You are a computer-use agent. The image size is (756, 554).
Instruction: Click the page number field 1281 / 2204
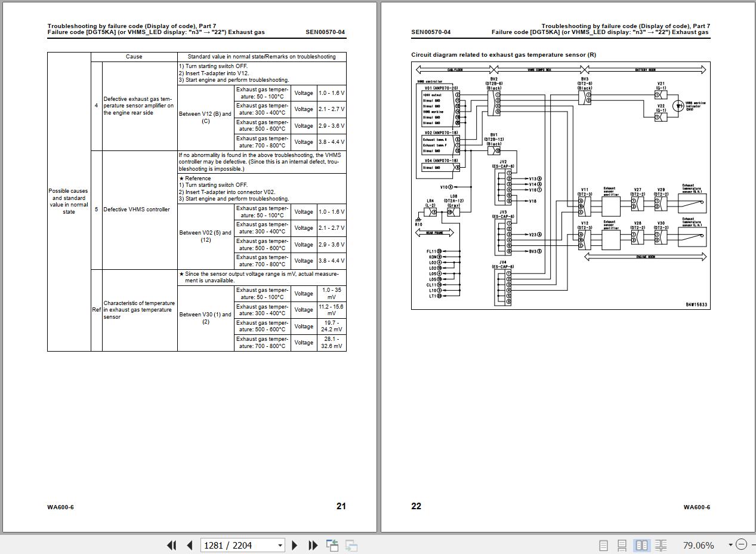pos(237,545)
